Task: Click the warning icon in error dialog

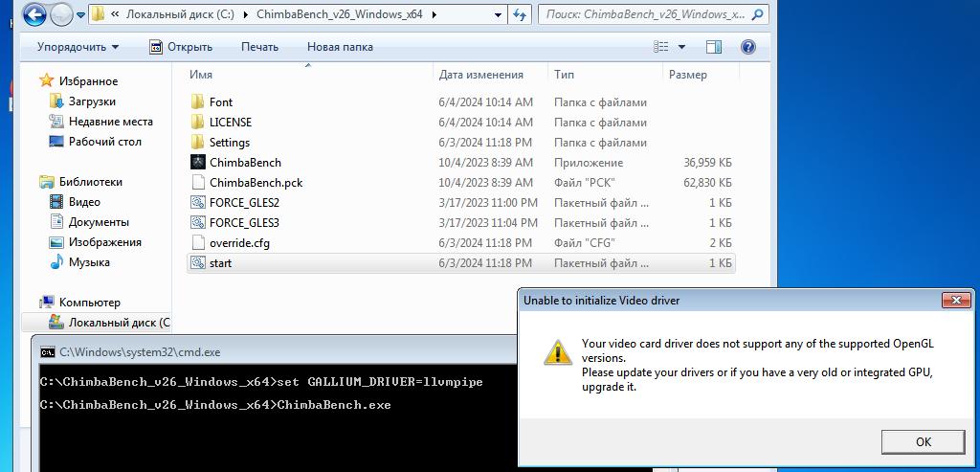Action: tap(558, 352)
